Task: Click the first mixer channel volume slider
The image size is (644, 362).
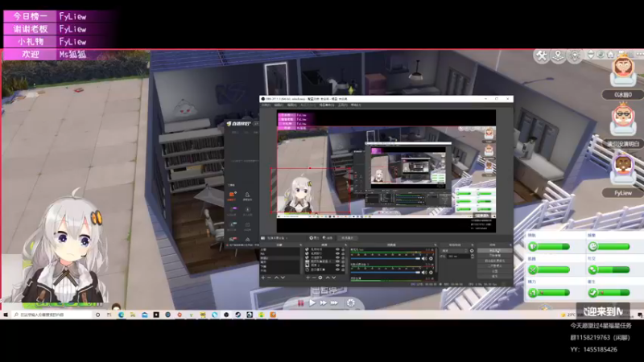Action: [386, 258]
